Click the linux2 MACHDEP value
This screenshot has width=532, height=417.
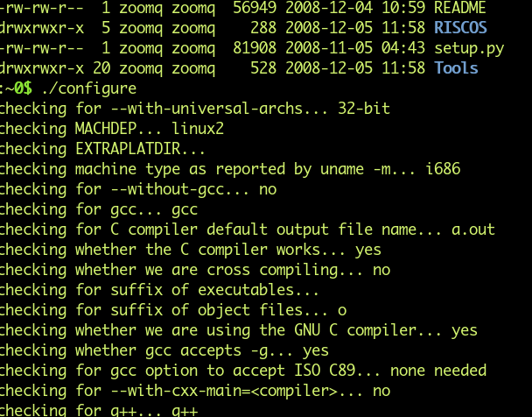198,128
